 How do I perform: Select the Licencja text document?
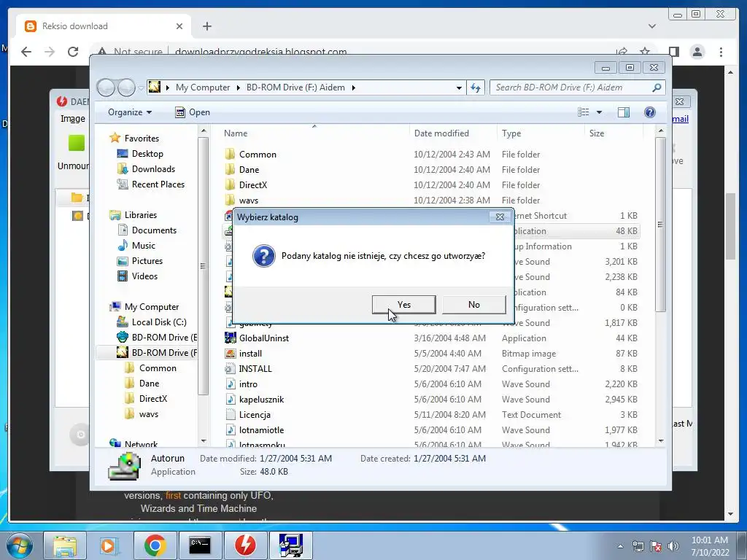pyautogui.click(x=255, y=415)
